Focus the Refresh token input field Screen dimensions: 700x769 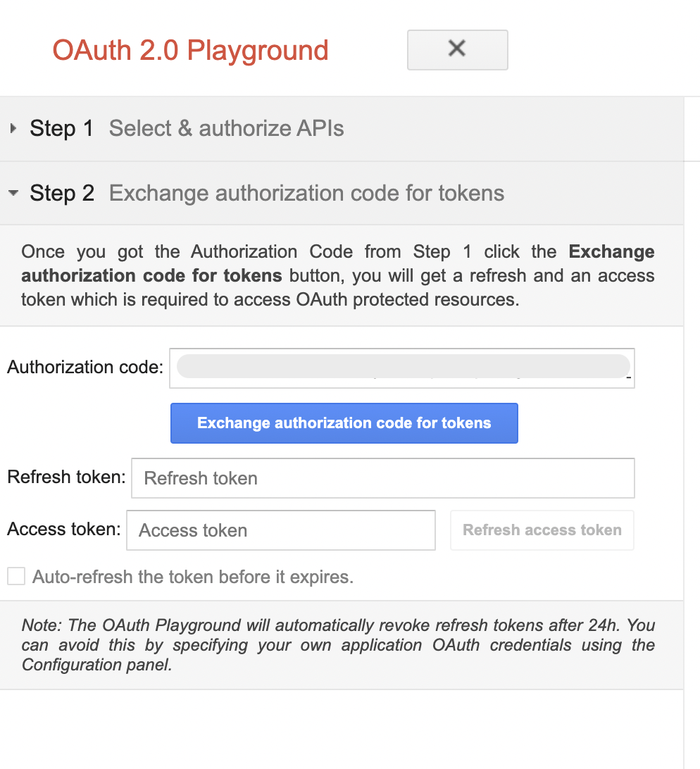point(382,477)
